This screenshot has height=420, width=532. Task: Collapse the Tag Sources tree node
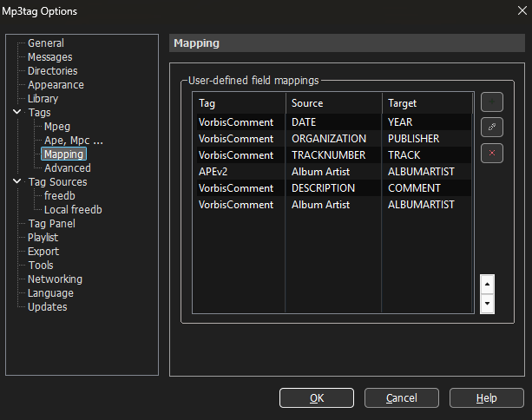(x=17, y=181)
